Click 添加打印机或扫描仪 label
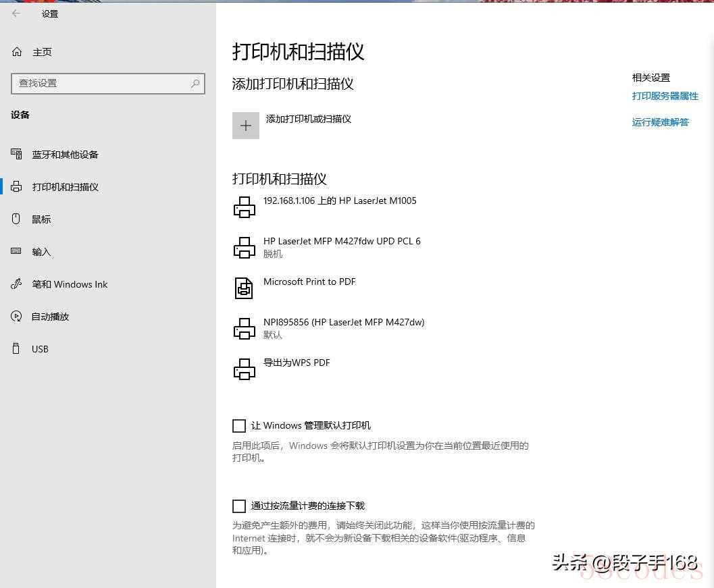The image size is (714, 588). (308, 119)
